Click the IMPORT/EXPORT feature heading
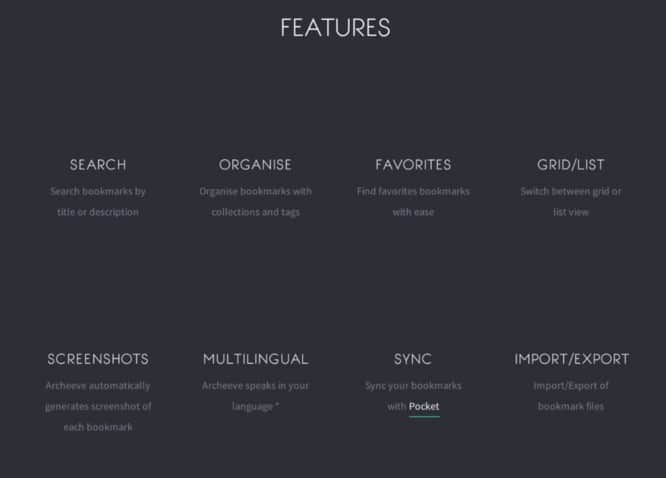 tap(572, 359)
